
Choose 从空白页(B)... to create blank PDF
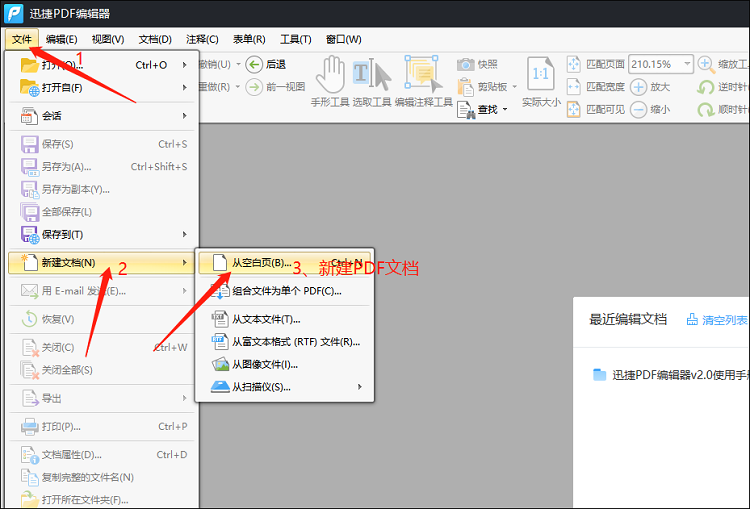(285, 263)
